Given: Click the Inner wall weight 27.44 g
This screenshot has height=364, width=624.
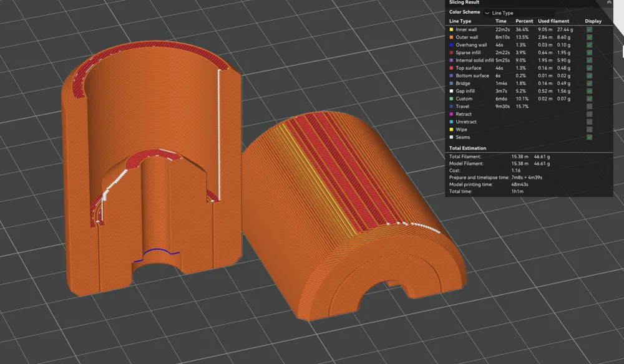Looking at the screenshot, I should click(565, 29).
